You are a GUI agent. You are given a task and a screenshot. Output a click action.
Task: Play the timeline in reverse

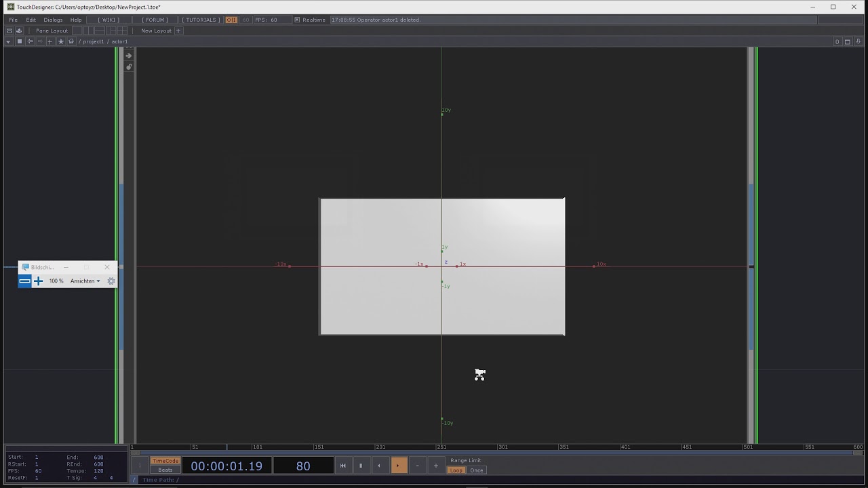[x=379, y=466]
